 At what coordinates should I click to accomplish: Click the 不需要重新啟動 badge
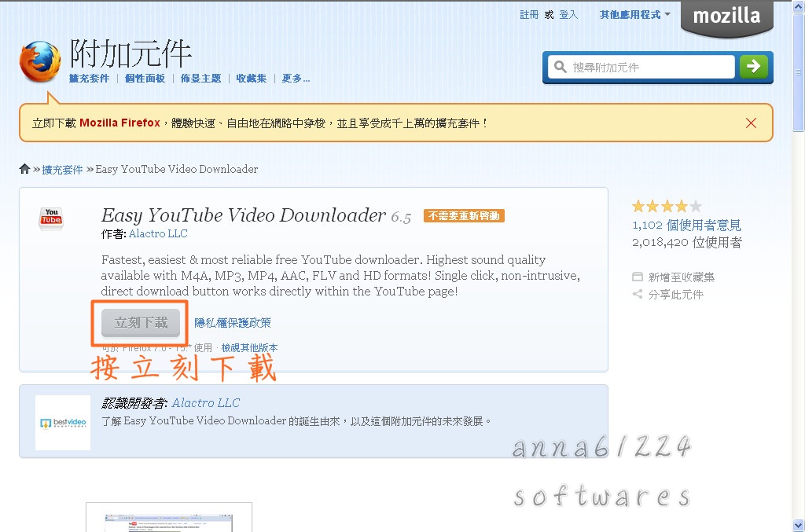(x=464, y=216)
